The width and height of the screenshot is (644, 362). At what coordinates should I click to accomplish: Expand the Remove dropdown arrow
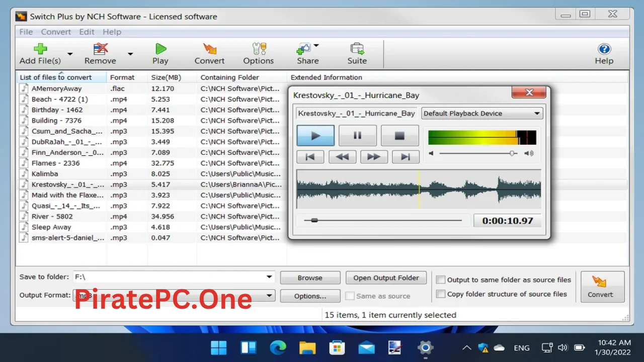coord(130,54)
